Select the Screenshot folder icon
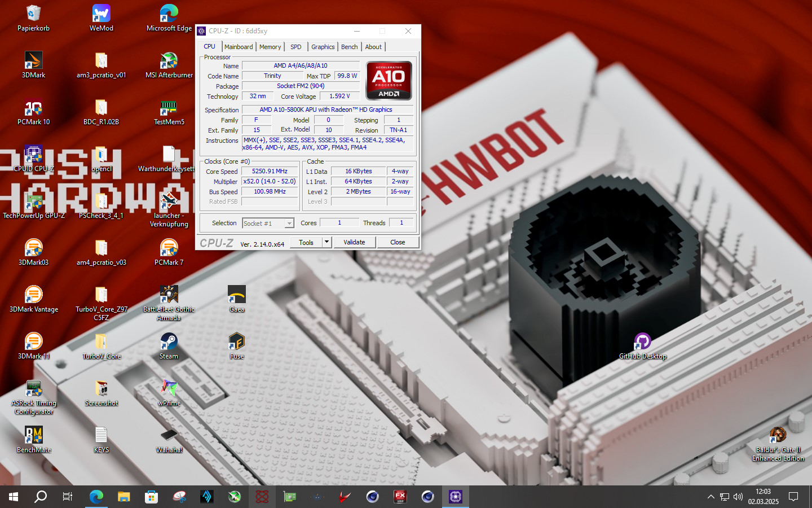Image resolution: width=812 pixels, height=508 pixels. coord(101,393)
